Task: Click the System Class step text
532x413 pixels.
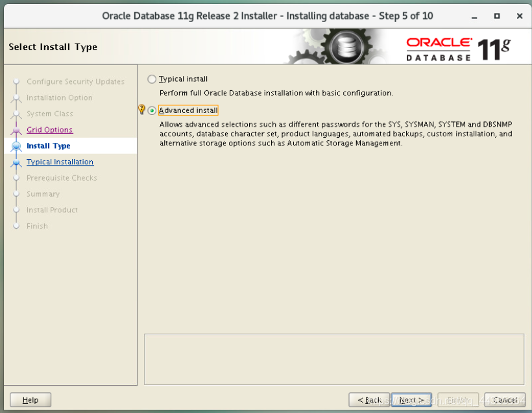Action: click(49, 114)
